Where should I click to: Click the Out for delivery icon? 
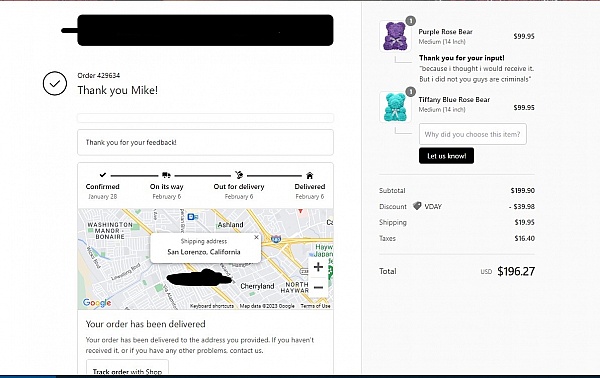239,175
